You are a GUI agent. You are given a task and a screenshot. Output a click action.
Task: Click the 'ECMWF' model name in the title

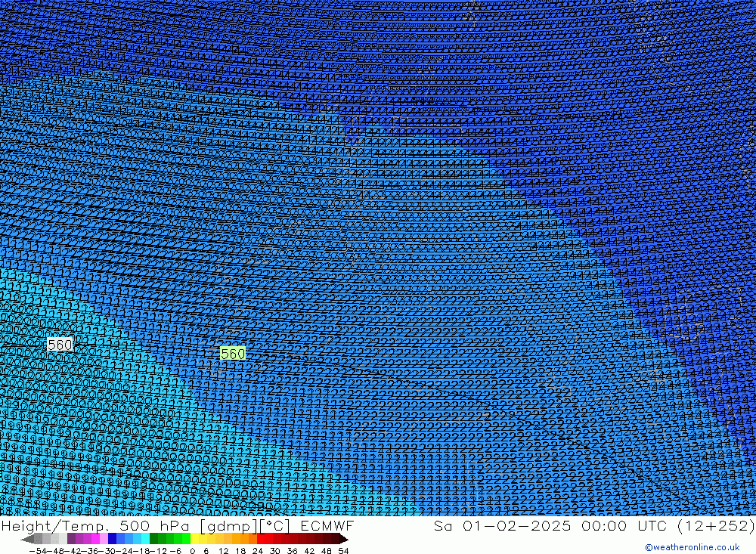coord(327,525)
